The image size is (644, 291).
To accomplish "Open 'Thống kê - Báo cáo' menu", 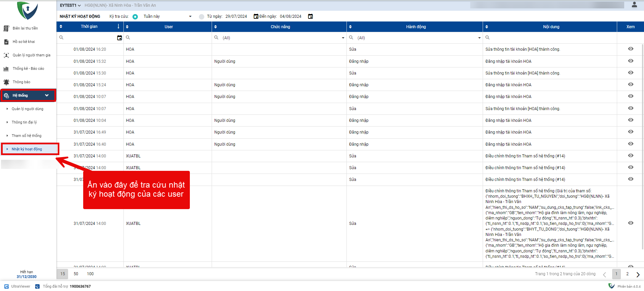I will (28, 68).
